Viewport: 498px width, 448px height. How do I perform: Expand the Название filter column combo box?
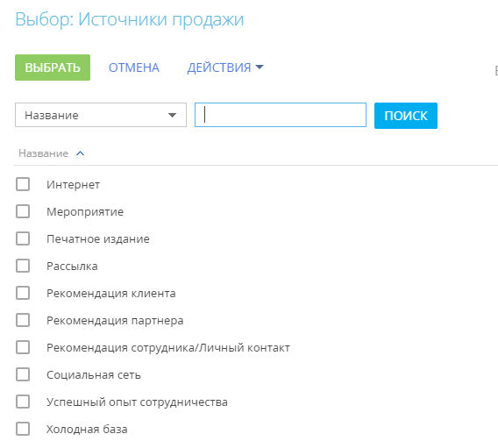(x=101, y=115)
